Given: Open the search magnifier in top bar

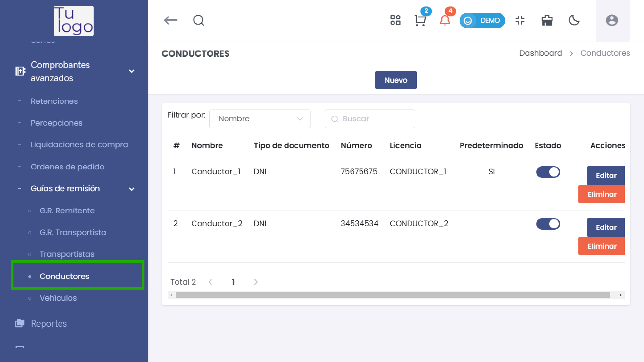Looking at the screenshot, I should click(x=199, y=20).
